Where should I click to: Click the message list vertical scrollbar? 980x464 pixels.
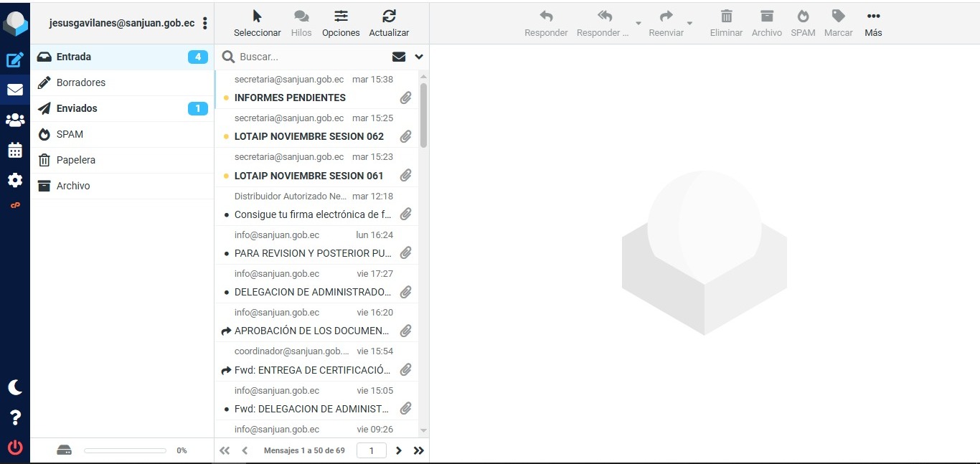(x=423, y=115)
